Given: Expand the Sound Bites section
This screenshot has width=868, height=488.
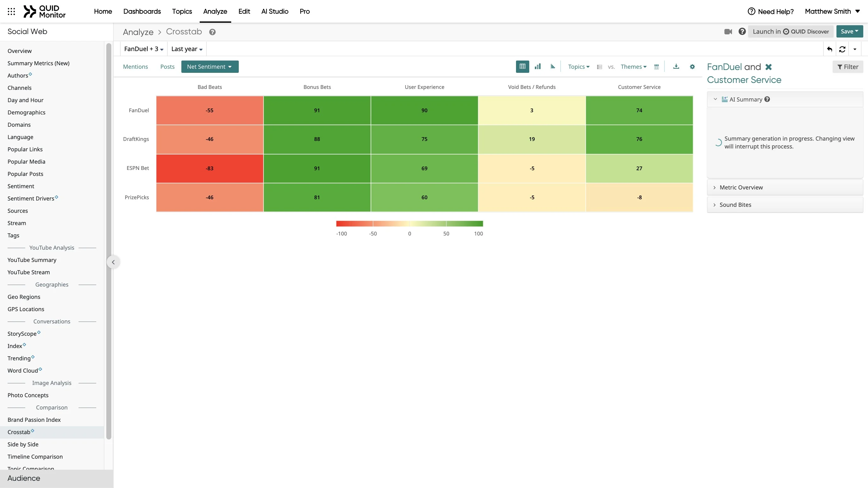Looking at the screenshot, I should (x=785, y=205).
